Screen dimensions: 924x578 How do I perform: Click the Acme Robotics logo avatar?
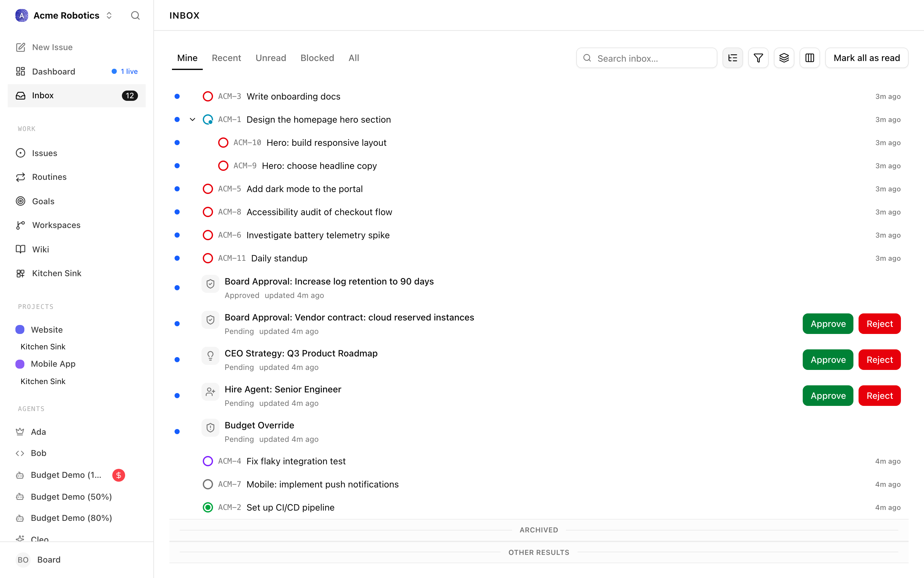[21, 15]
